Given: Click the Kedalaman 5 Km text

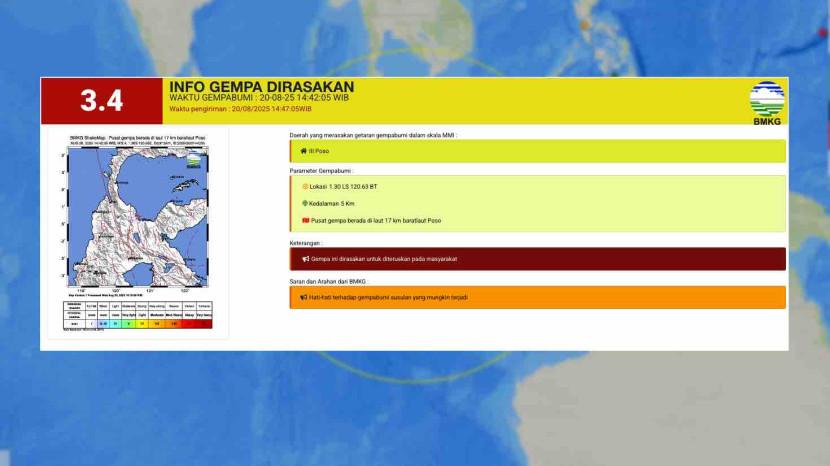Looking at the screenshot, I should [x=333, y=203].
